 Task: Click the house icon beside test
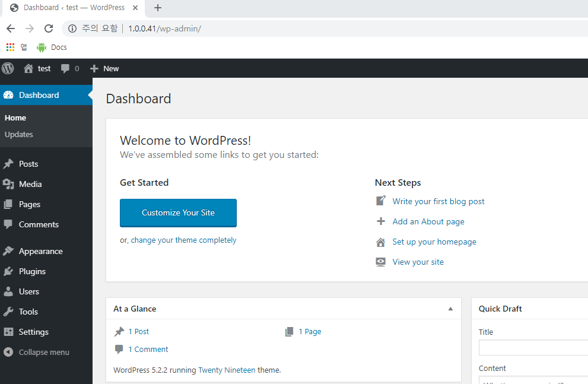28,68
